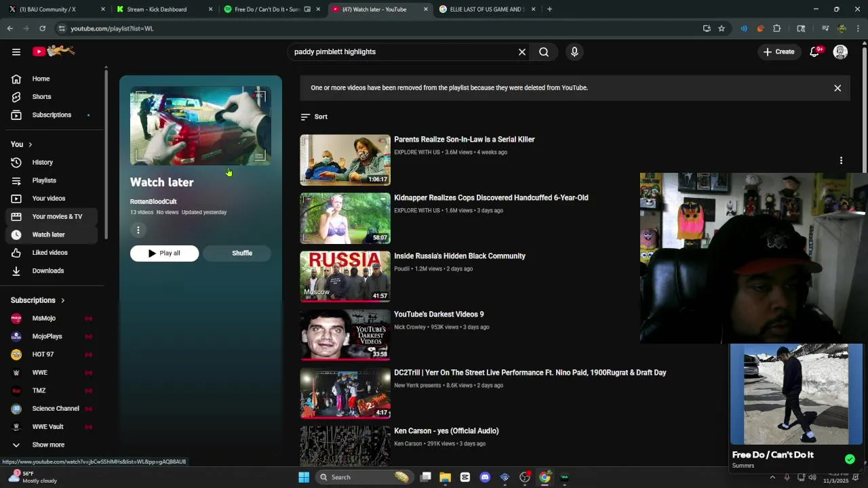Screen dimensions: 868x488
Task: Open the browser extensions puzzle icon
Action: (777, 28)
